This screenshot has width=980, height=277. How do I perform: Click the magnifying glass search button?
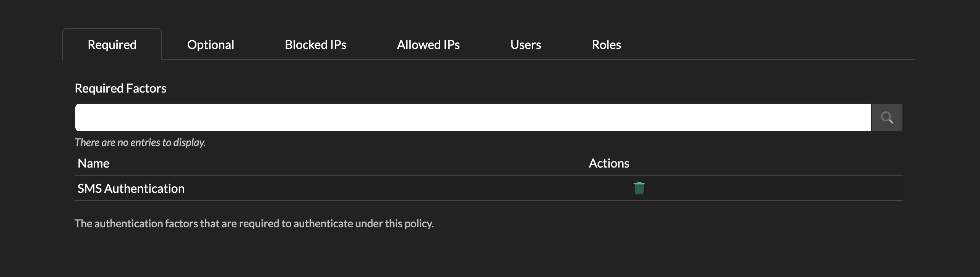point(887,117)
